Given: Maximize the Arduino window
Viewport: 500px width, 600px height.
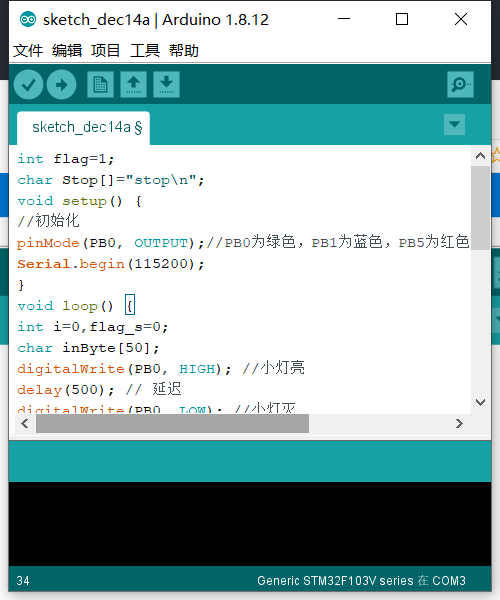Looking at the screenshot, I should tap(402, 19).
